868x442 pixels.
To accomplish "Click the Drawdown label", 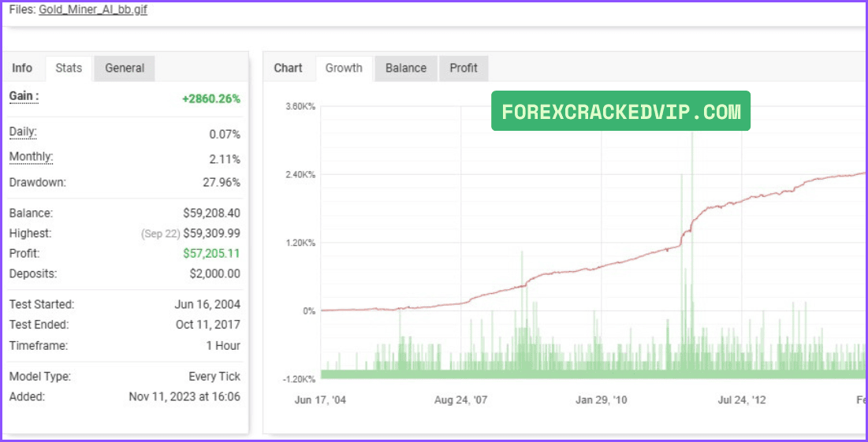I will coord(38,182).
